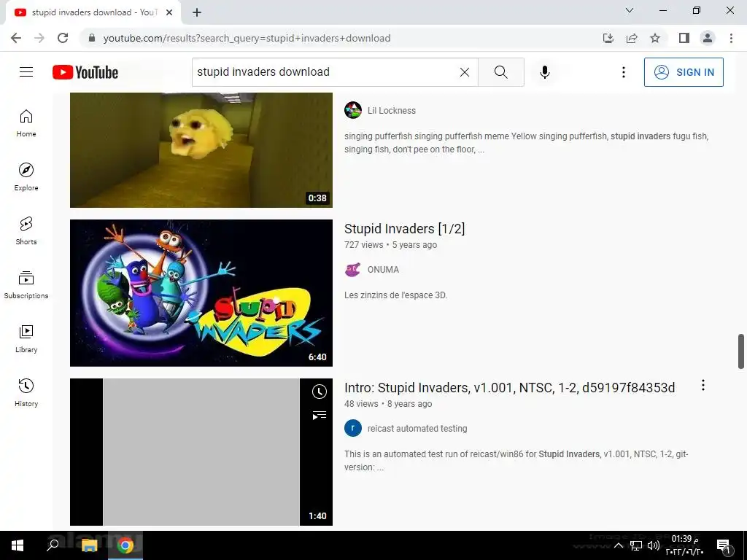Click the singing pufferfish description text
The image size is (747, 560).
click(x=527, y=143)
